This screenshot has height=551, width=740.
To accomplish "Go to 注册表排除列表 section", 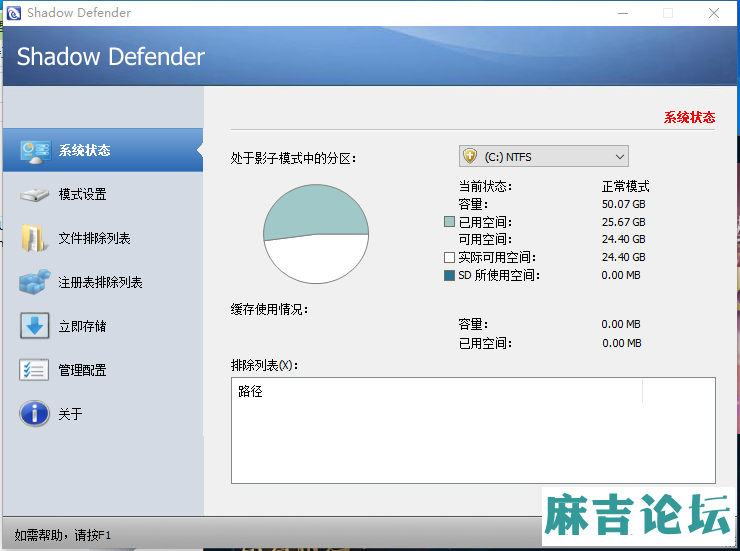I will [103, 282].
